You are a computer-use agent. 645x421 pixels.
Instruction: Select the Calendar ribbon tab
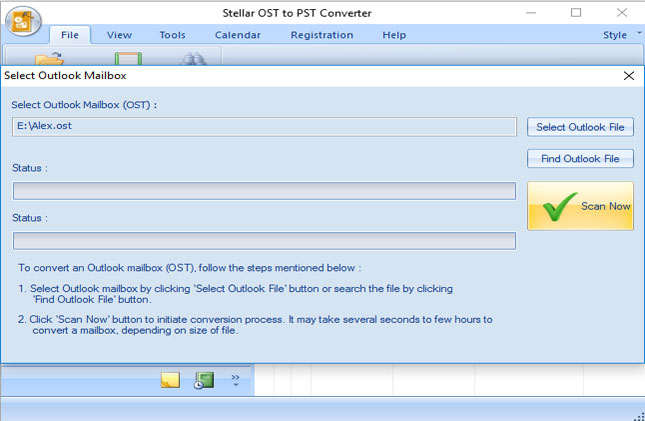coord(237,35)
